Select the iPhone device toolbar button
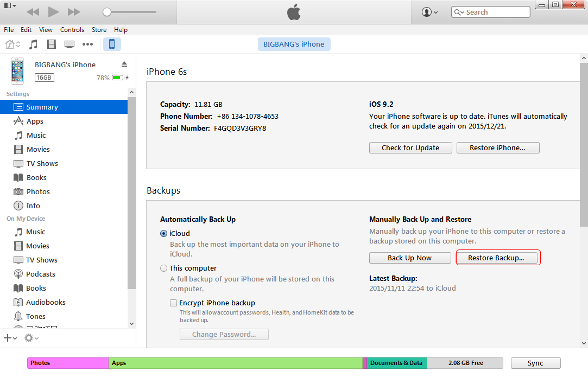The image size is (588, 378). pos(112,44)
